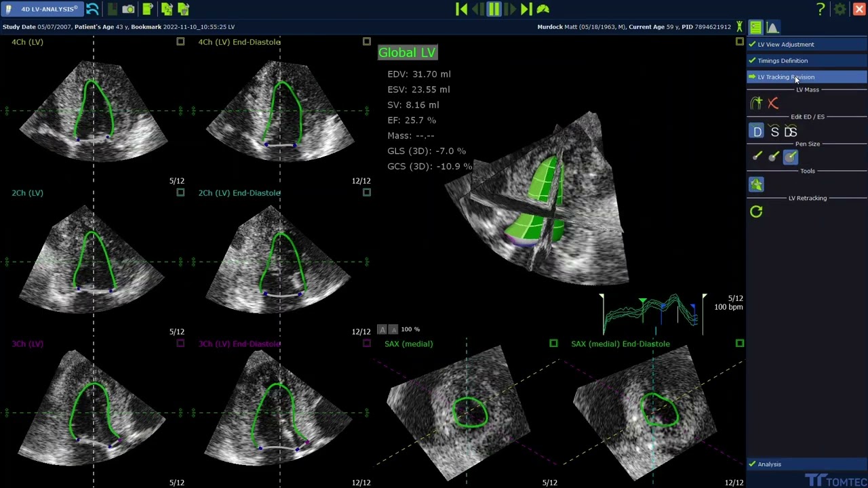
Task: Jump to the last frame
Action: point(526,9)
